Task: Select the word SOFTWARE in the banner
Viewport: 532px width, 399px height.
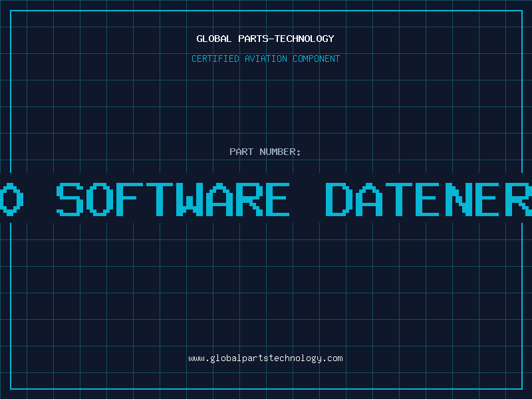Action: tap(173, 199)
